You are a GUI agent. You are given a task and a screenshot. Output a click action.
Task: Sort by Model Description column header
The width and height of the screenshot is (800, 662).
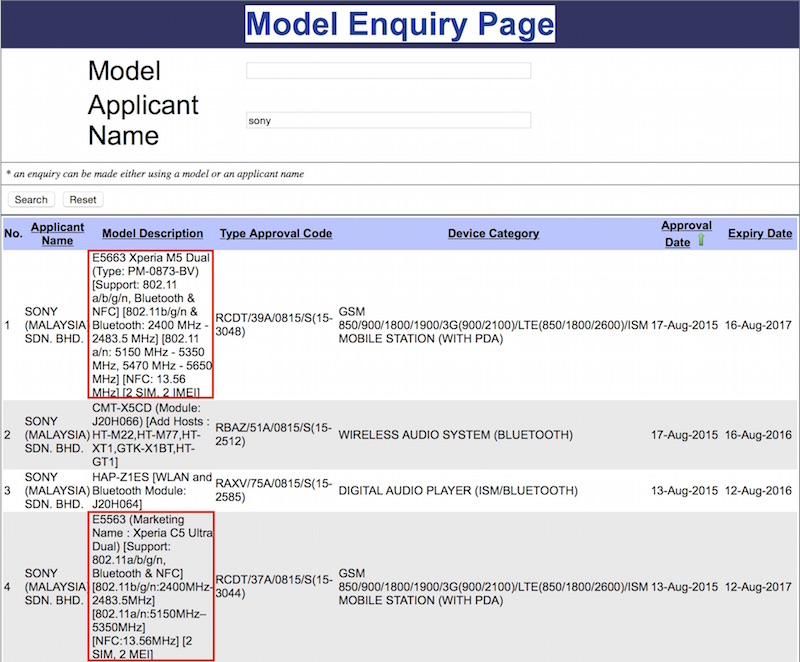(x=153, y=233)
